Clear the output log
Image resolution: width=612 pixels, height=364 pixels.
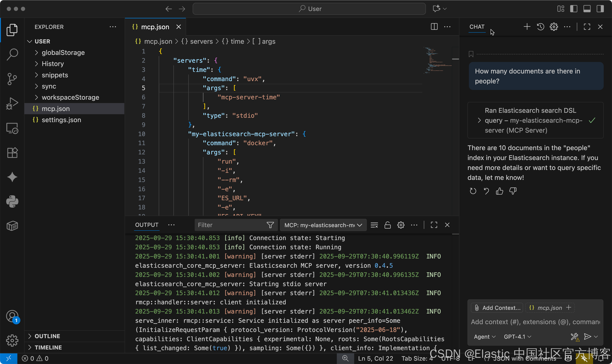click(x=374, y=225)
